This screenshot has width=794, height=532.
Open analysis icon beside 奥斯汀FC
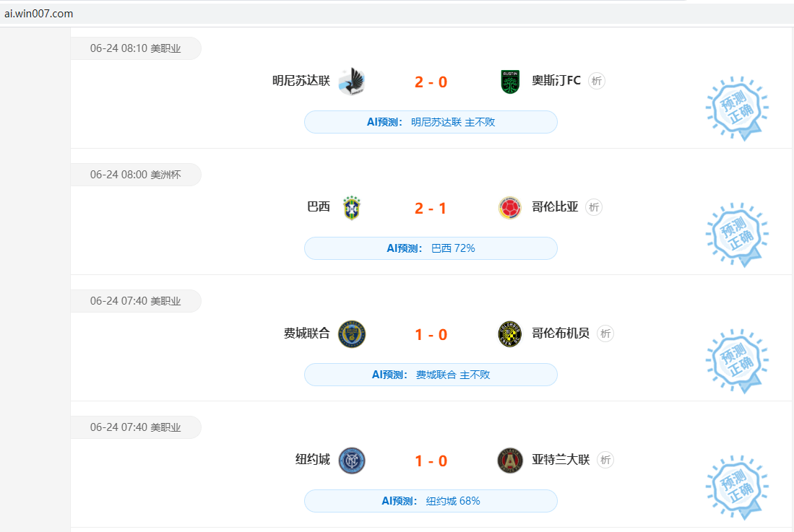[597, 81]
